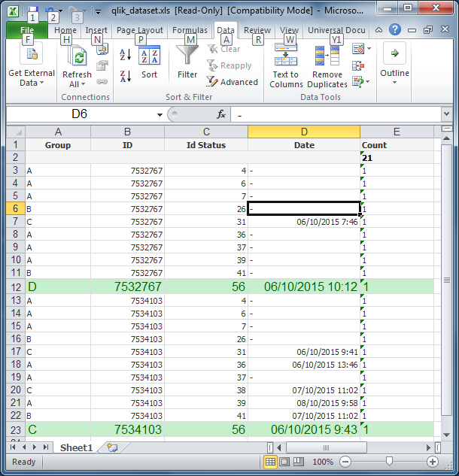Click the Insert Function fx button
Screen dimensions: 459x476
coord(221,114)
